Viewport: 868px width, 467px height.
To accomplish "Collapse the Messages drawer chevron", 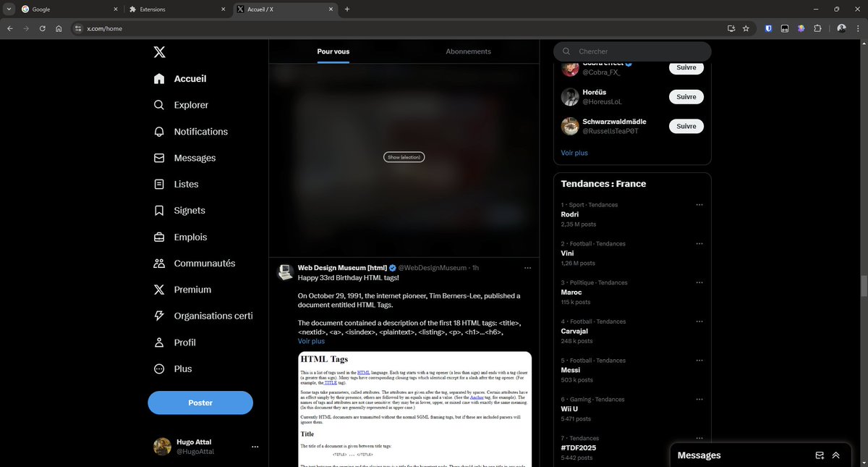I will tap(835, 455).
